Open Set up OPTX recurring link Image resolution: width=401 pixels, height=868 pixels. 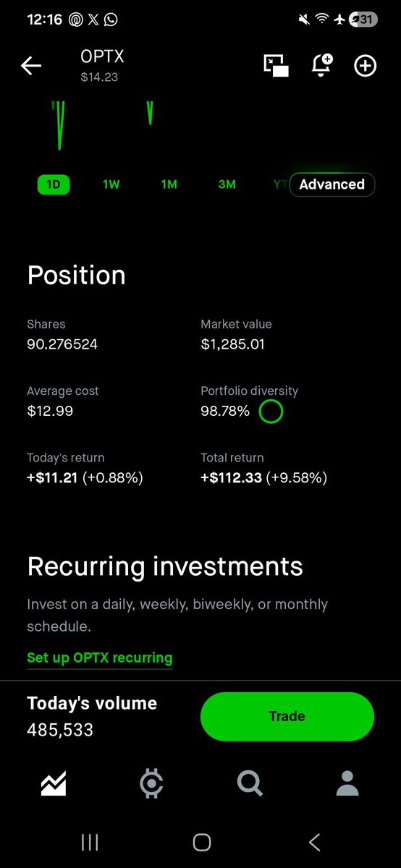pos(100,658)
